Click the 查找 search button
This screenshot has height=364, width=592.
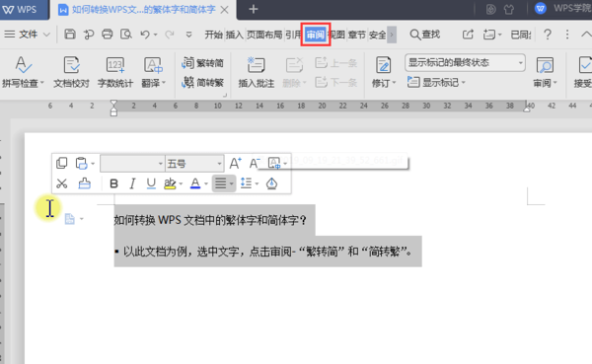click(425, 35)
